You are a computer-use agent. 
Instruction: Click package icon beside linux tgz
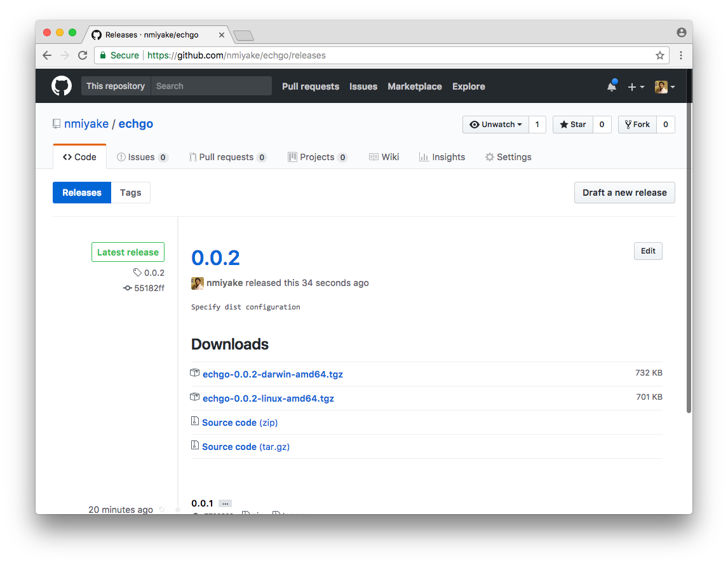pyautogui.click(x=195, y=397)
